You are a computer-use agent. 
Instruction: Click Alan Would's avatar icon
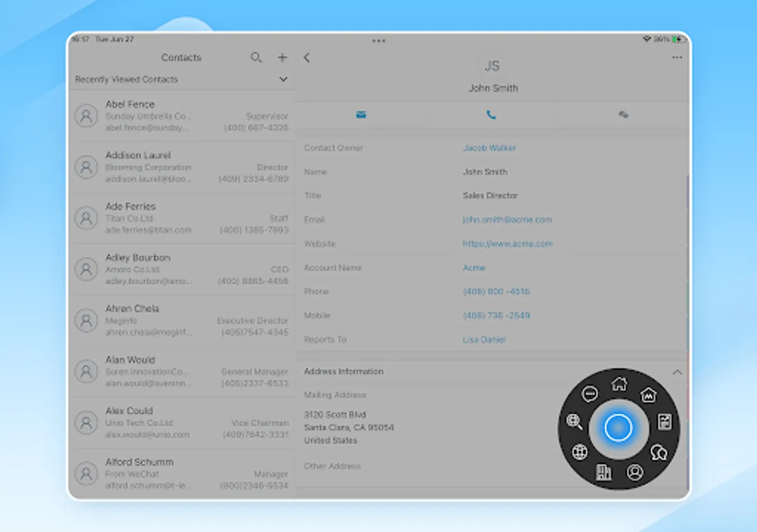point(86,371)
